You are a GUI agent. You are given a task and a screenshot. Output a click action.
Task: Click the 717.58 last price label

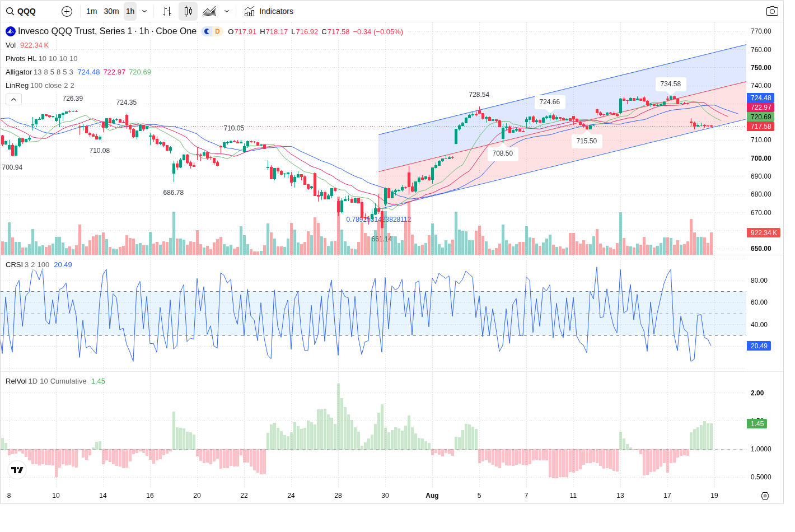pos(761,127)
